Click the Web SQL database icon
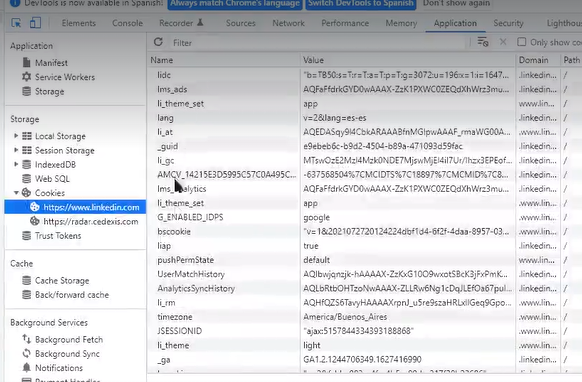The width and height of the screenshot is (582, 382). (x=26, y=179)
